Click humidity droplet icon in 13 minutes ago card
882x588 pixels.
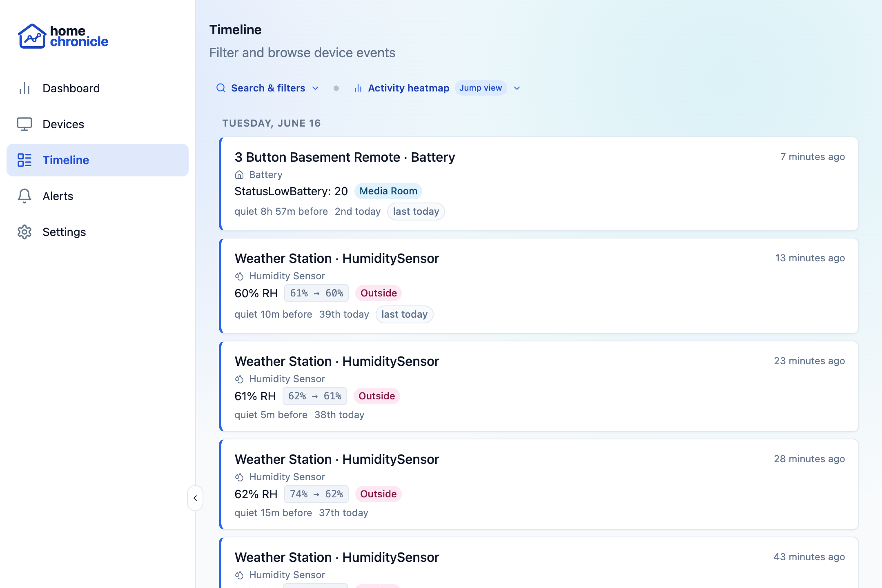point(239,276)
